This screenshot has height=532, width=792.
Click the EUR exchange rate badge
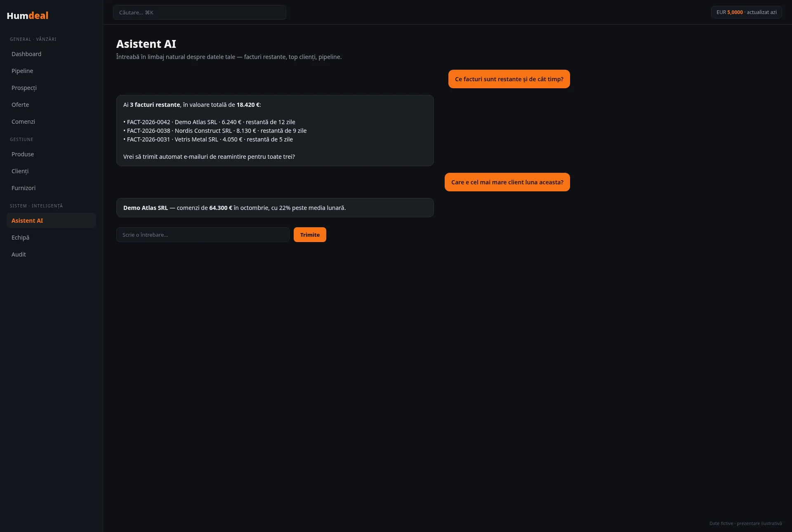[746, 12]
